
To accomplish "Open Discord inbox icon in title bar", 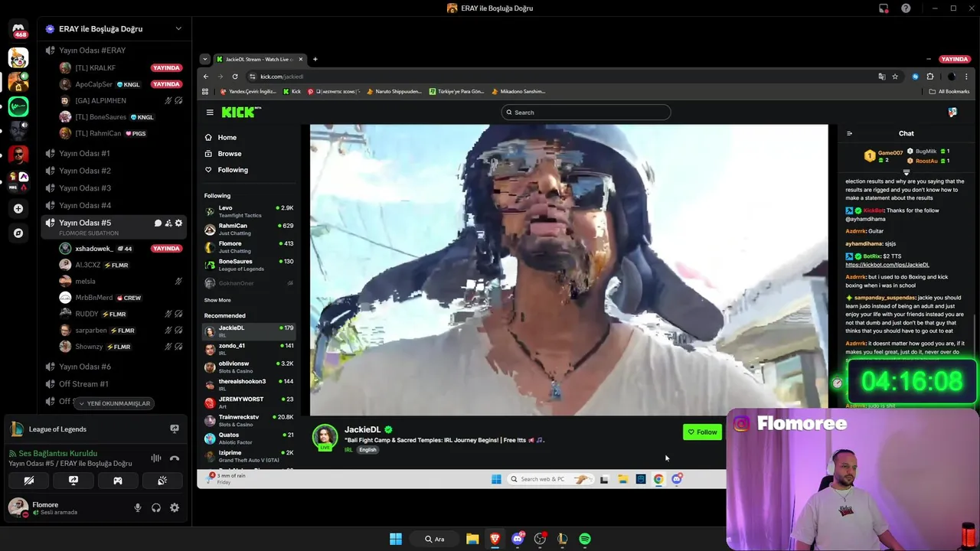I will tap(884, 8).
